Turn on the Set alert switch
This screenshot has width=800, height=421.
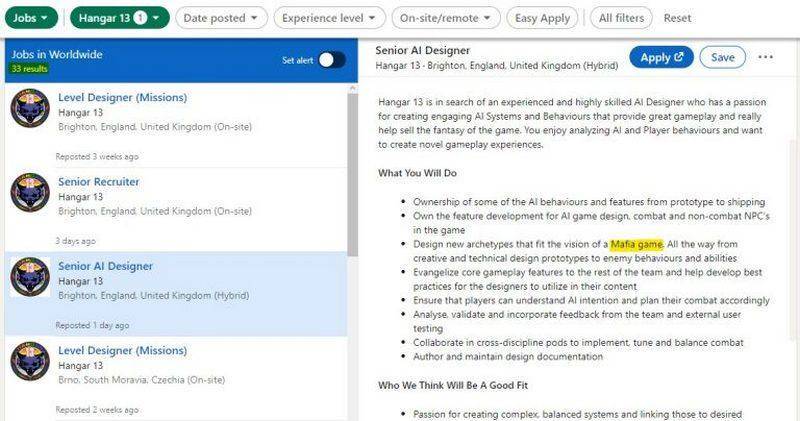(x=332, y=60)
